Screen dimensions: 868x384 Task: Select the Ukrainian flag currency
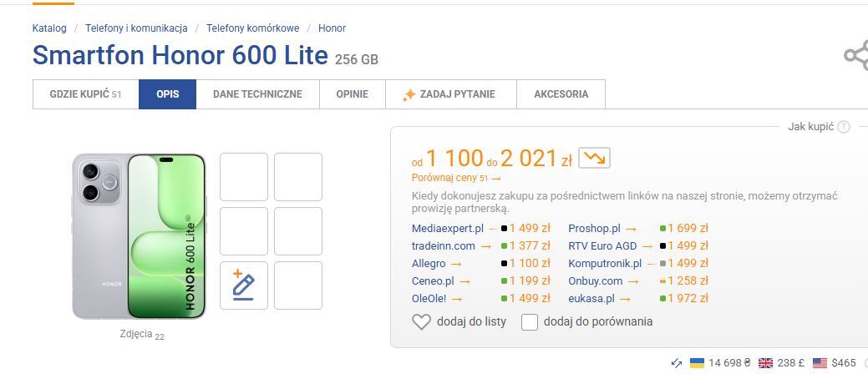(x=697, y=363)
